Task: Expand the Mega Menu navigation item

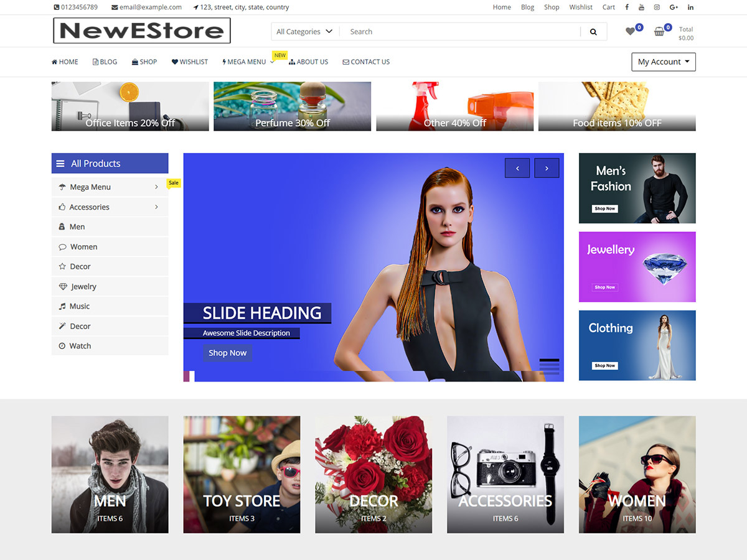Action: click(x=248, y=62)
